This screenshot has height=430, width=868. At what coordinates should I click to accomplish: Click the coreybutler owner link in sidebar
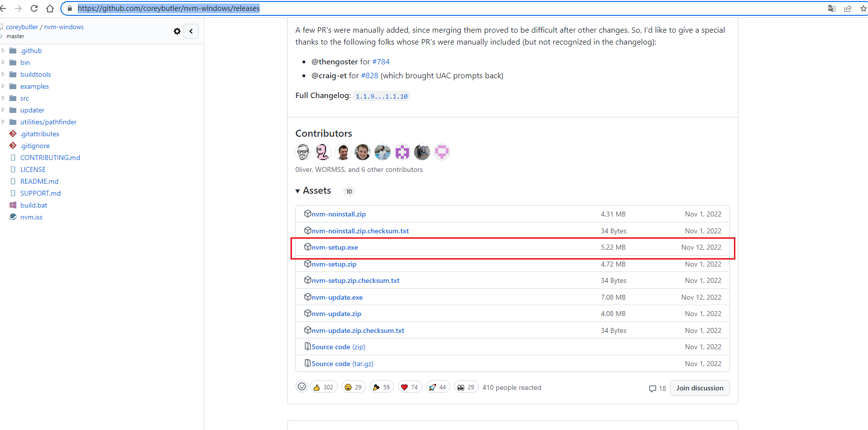22,27
